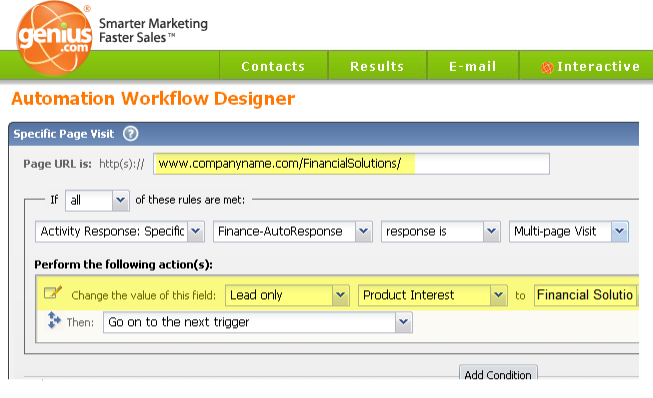Click the 'Page URL is:' label
Screen dimensions: 653x398
pos(57,164)
